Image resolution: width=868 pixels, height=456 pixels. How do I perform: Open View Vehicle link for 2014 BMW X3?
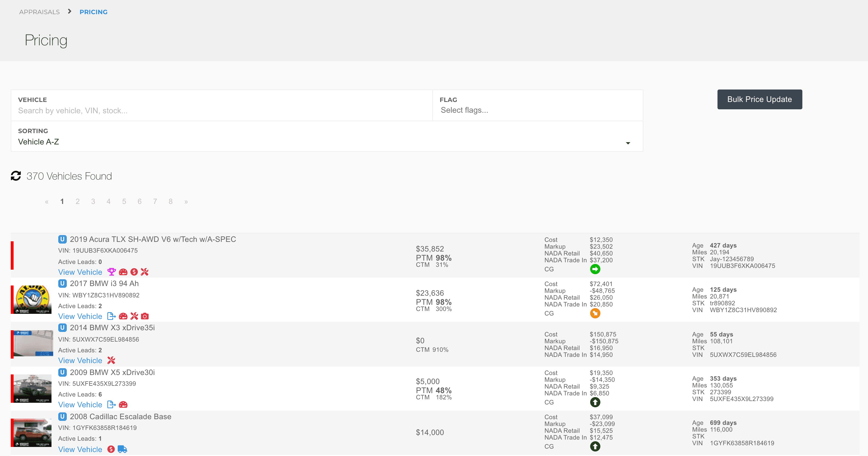(80, 360)
